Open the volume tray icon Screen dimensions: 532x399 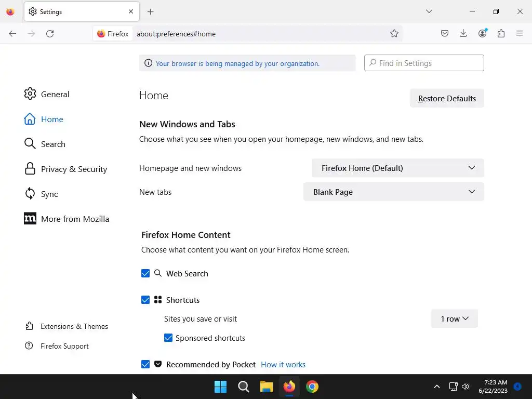pyautogui.click(x=465, y=387)
